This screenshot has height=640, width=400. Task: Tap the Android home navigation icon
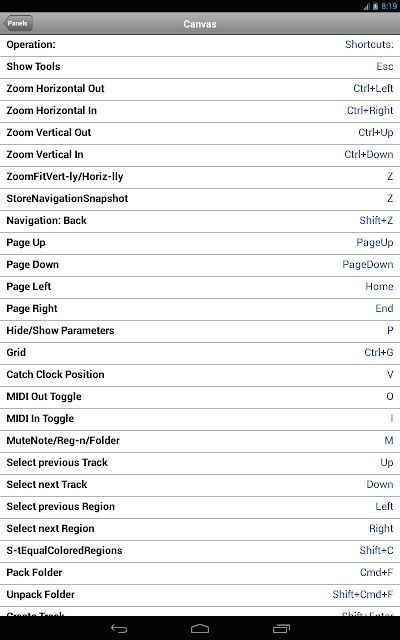200,629
